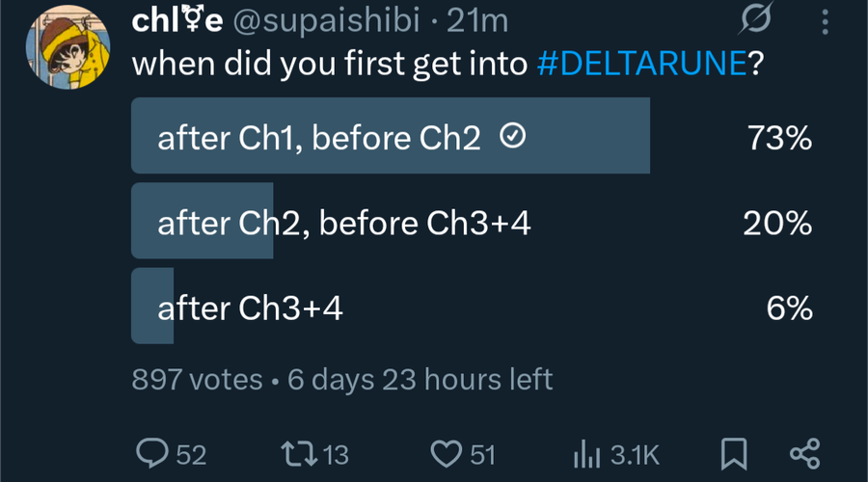Open the @supaishibi profile handle
Screen dimensions: 868x482
click(326, 21)
